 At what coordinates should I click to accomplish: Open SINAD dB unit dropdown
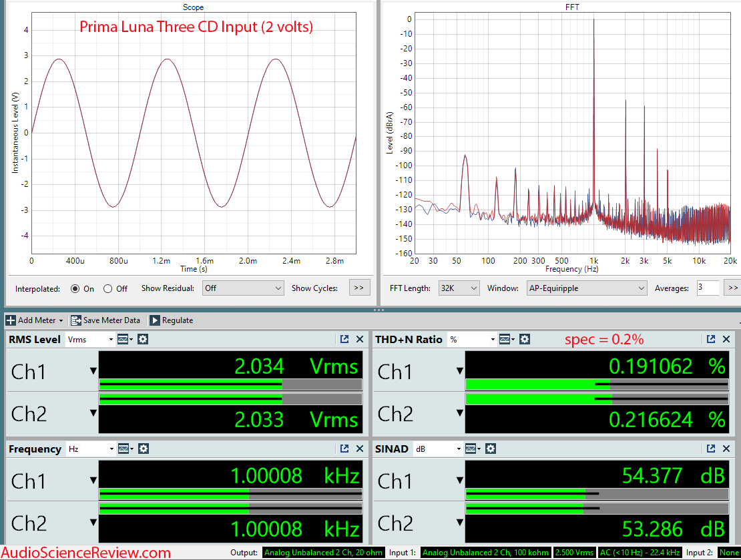(x=438, y=449)
